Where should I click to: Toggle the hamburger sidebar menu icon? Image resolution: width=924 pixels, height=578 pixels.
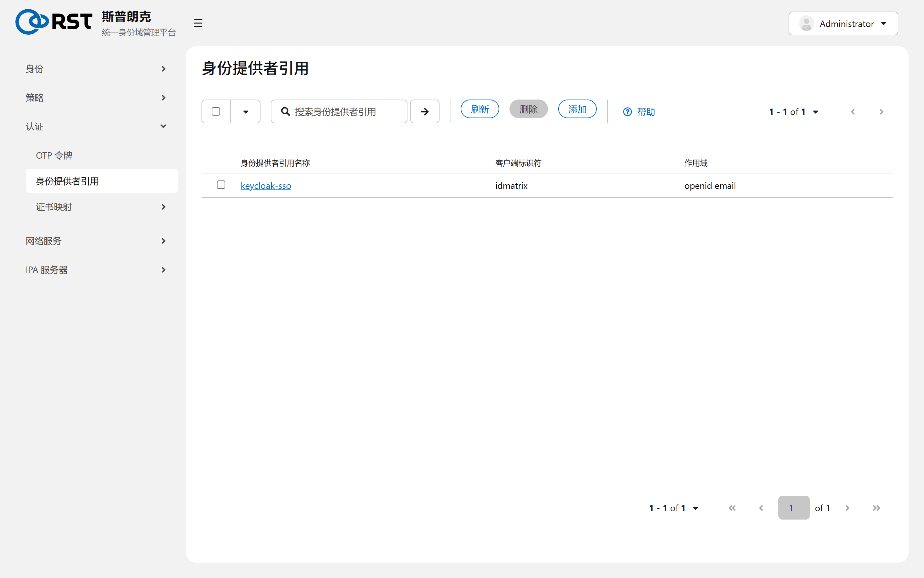[x=198, y=23]
